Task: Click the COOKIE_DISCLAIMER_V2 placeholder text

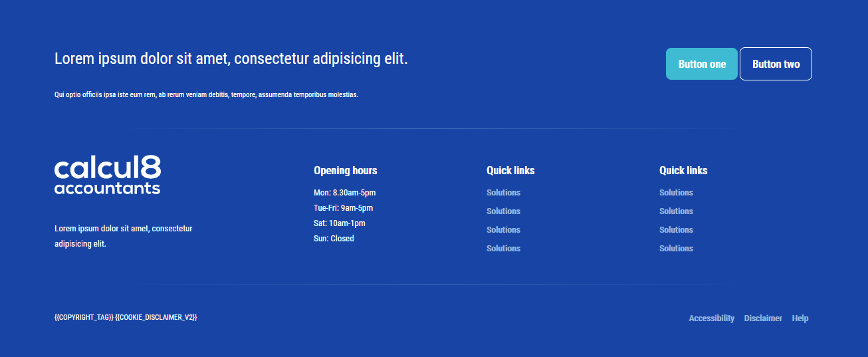Action: (x=156, y=318)
